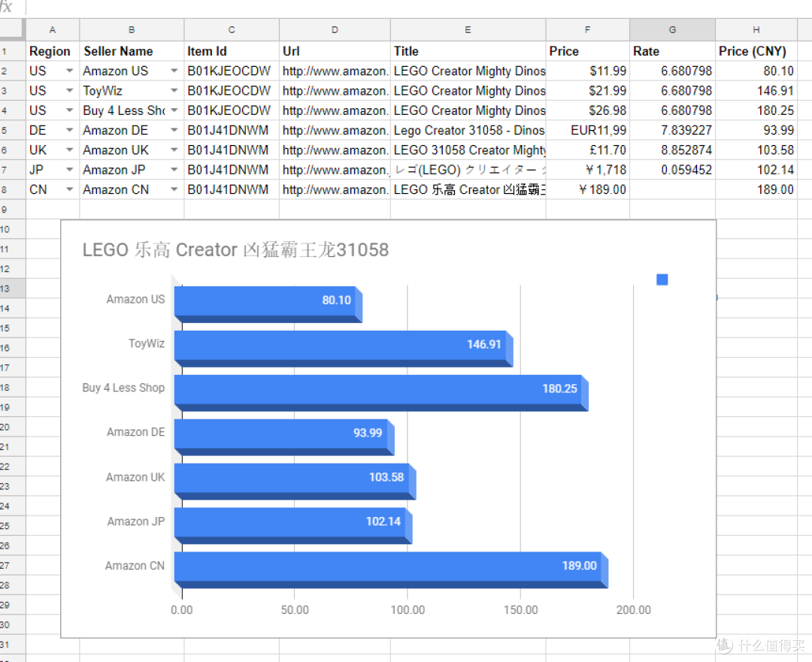This screenshot has height=662, width=812.
Task: Open Region dropdown for UK row
Action: point(69,150)
